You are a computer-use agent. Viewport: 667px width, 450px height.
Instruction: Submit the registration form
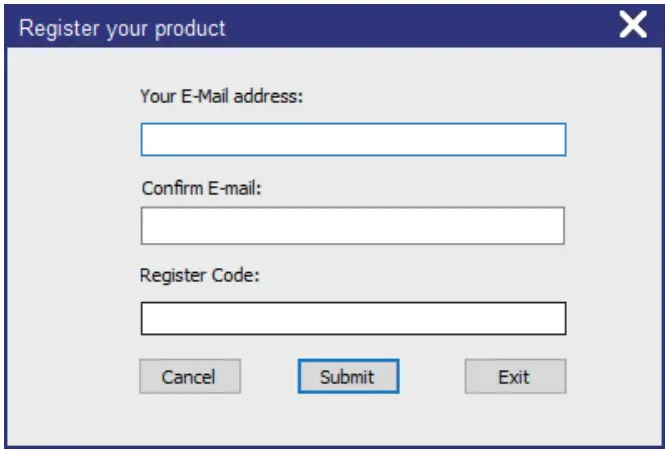point(347,377)
